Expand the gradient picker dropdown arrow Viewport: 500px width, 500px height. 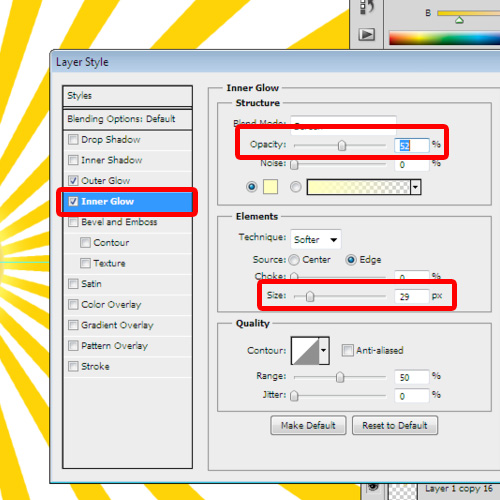tap(415, 187)
